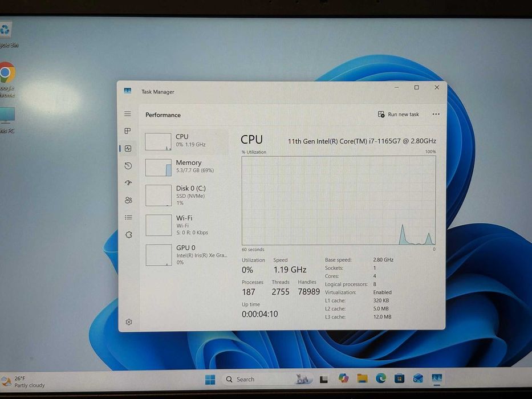The image size is (532, 399).
Task: Select the GPU 0 performance entry
Action: [x=186, y=255]
